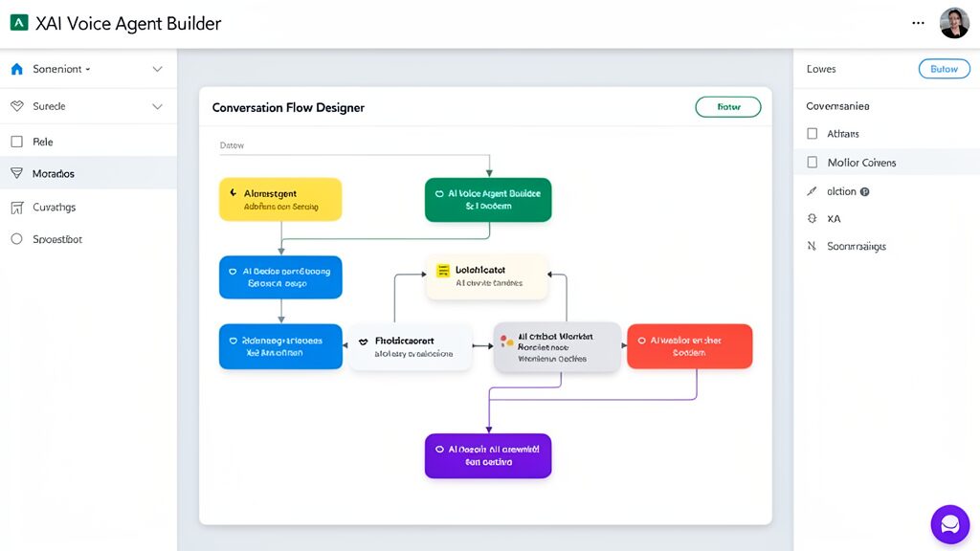
Task: Select the upper blue flow node
Action: point(280,276)
